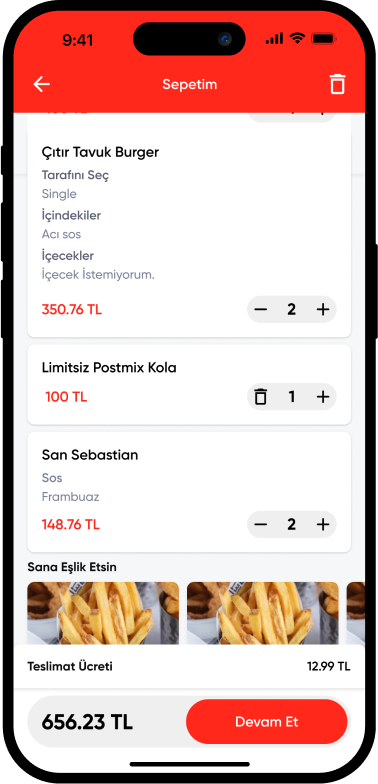
Task: Empty the cart with header trash icon
Action: (x=338, y=84)
